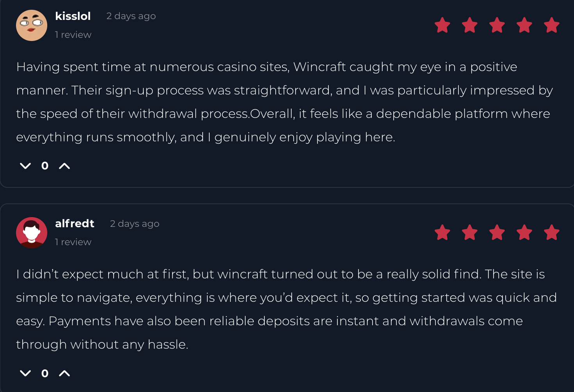Click third star in kisslol's rating
The image size is (574, 392).
497,25
